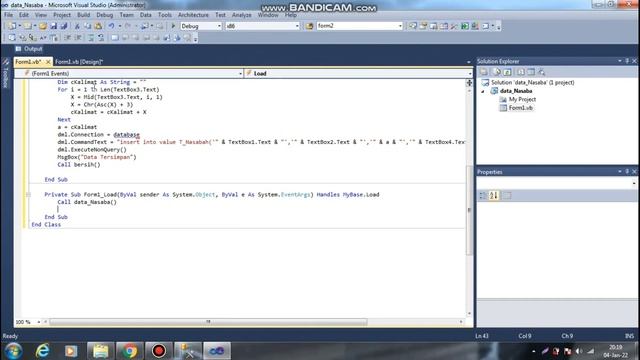Select Form1.vb in Solution Explorer

520,108
